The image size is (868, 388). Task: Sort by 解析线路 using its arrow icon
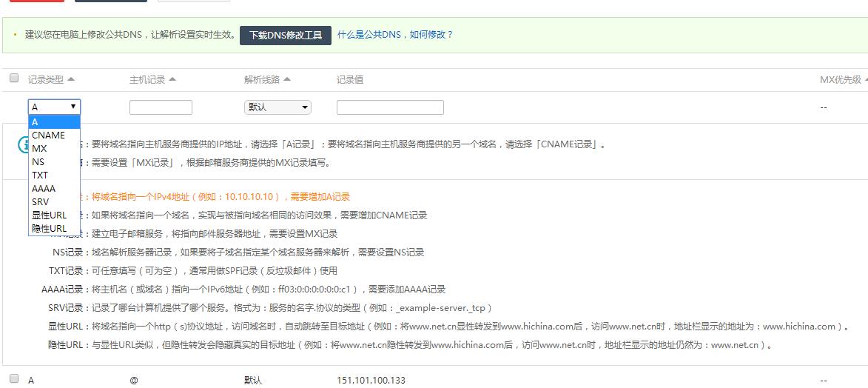[287, 79]
